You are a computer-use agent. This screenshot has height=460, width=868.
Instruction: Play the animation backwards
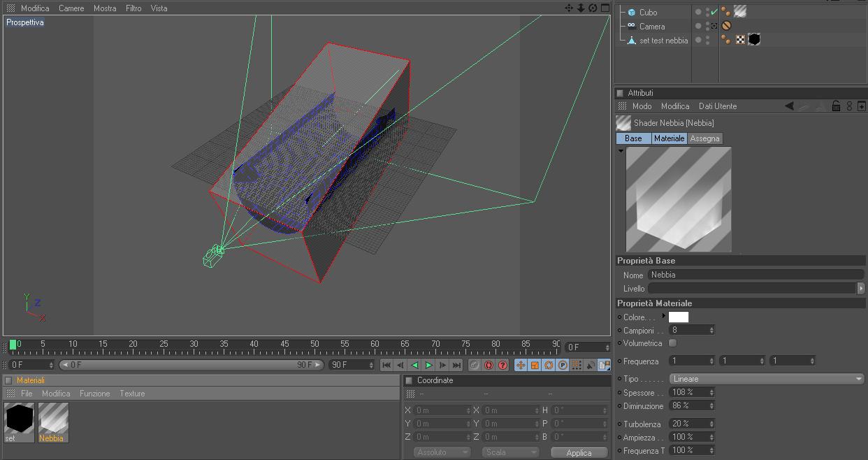point(414,365)
